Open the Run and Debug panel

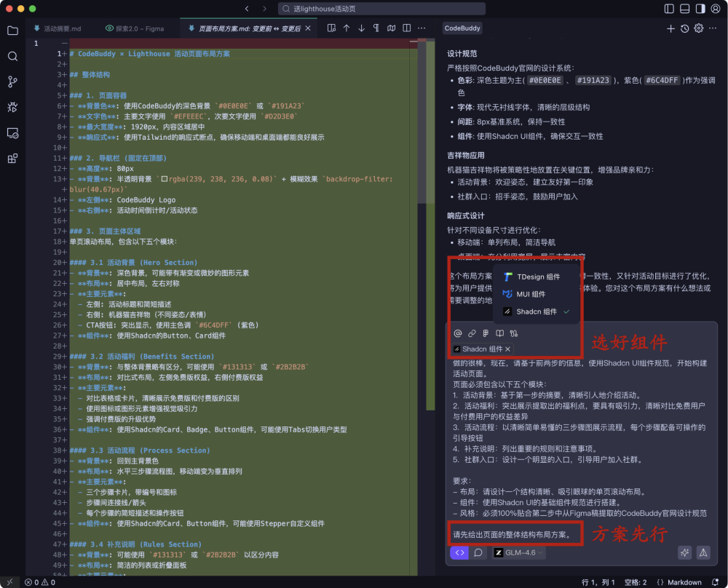pos(12,107)
